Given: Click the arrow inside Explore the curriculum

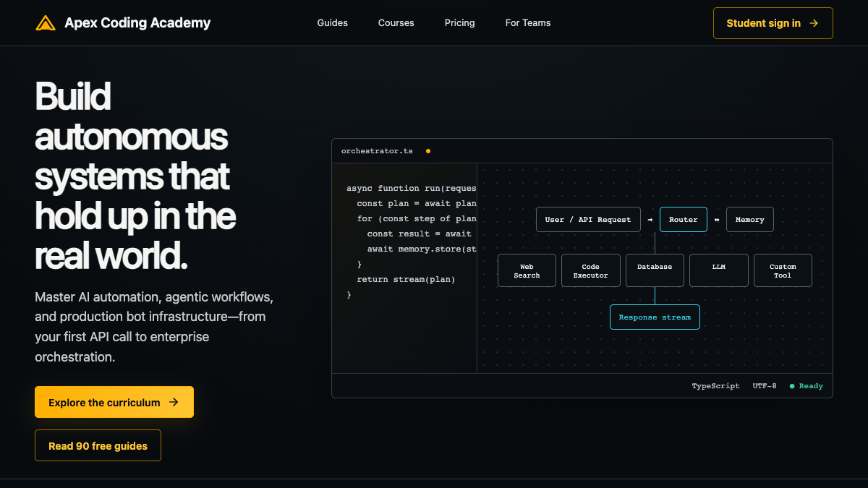Looking at the screenshot, I should (174, 402).
